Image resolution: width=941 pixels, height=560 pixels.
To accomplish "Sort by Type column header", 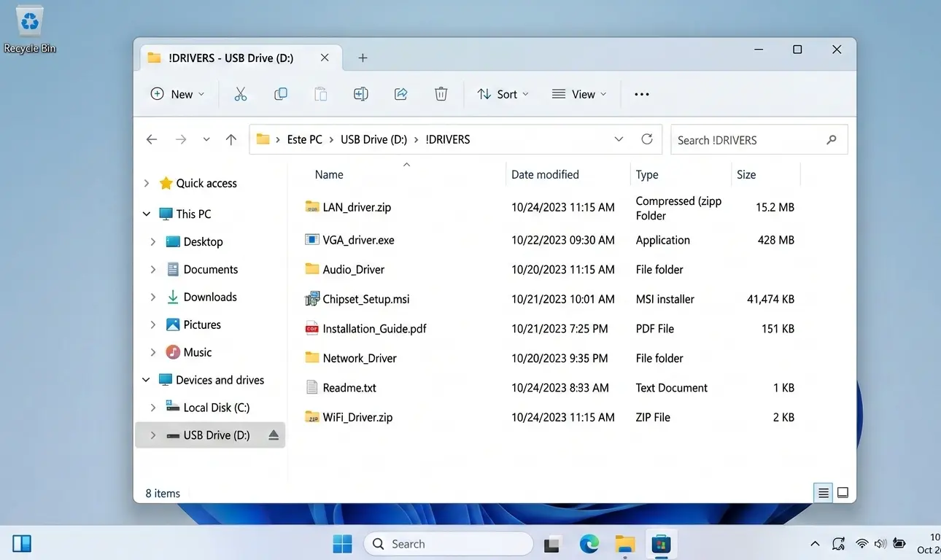I will pyautogui.click(x=647, y=174).
